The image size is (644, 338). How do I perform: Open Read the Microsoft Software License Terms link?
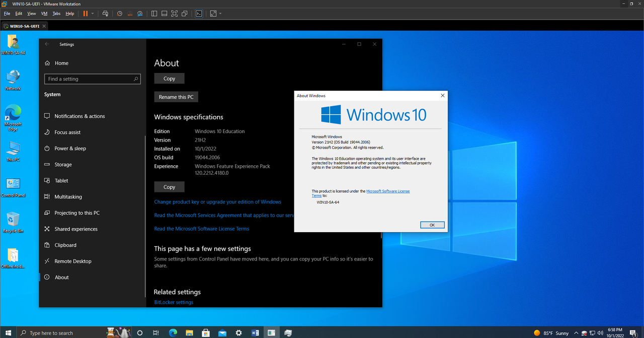click(x=202, y=229)
